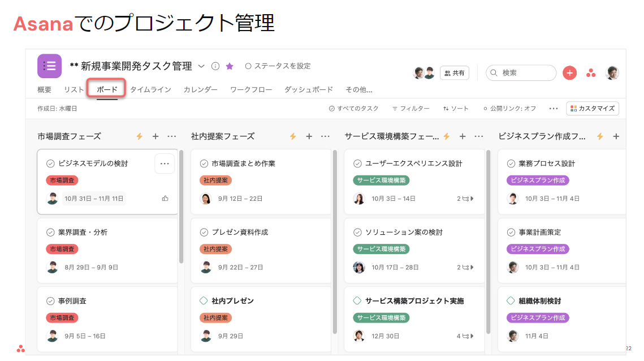
Task: Mark ソリューション案の検討 task complete
Action: 357,233
